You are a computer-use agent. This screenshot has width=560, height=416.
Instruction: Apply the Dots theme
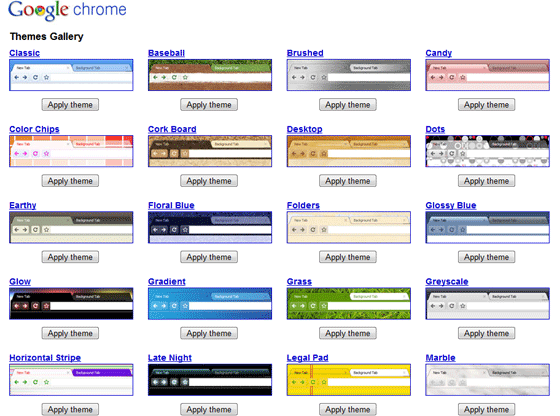pyautogui.click(x=486, y=181)
